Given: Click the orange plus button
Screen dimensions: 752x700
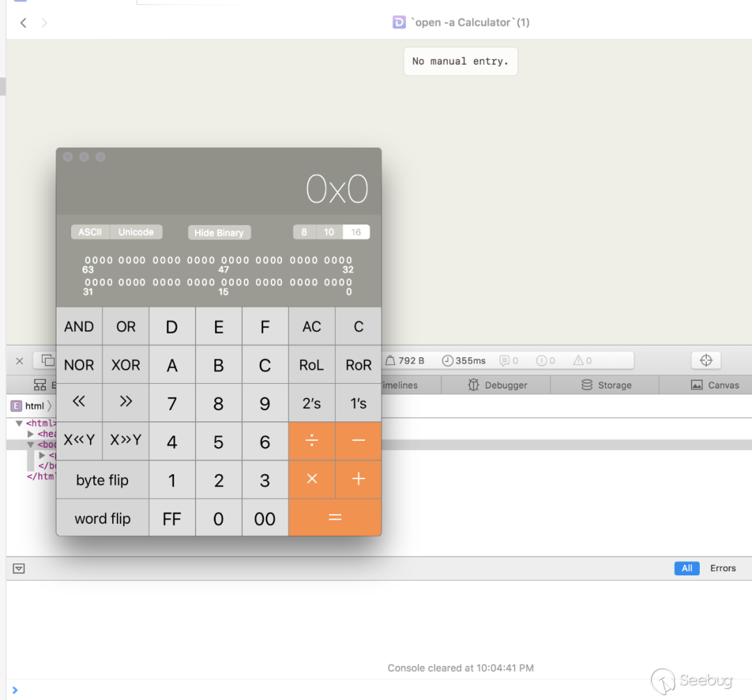Looking at the screenshot, I should (359, 479).
